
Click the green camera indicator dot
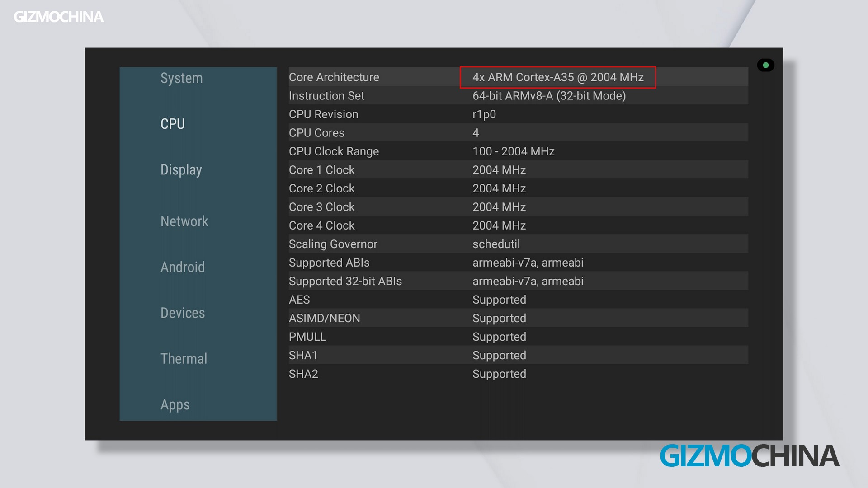point(765,65)
